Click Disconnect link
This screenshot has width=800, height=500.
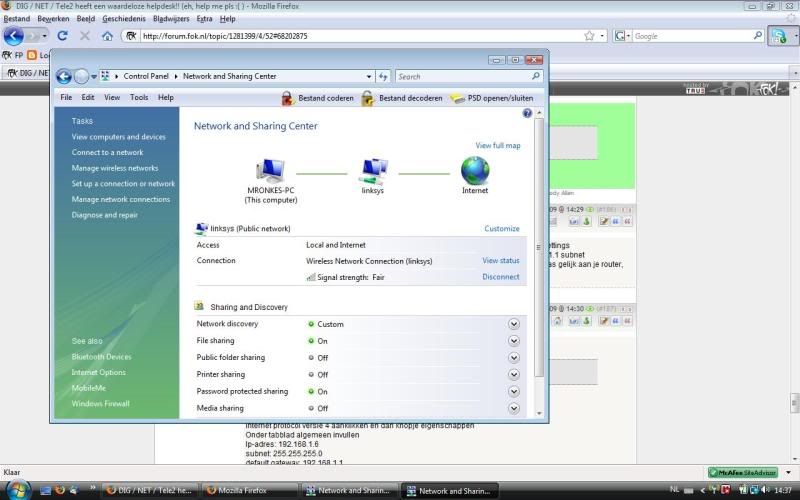(501, 277)
